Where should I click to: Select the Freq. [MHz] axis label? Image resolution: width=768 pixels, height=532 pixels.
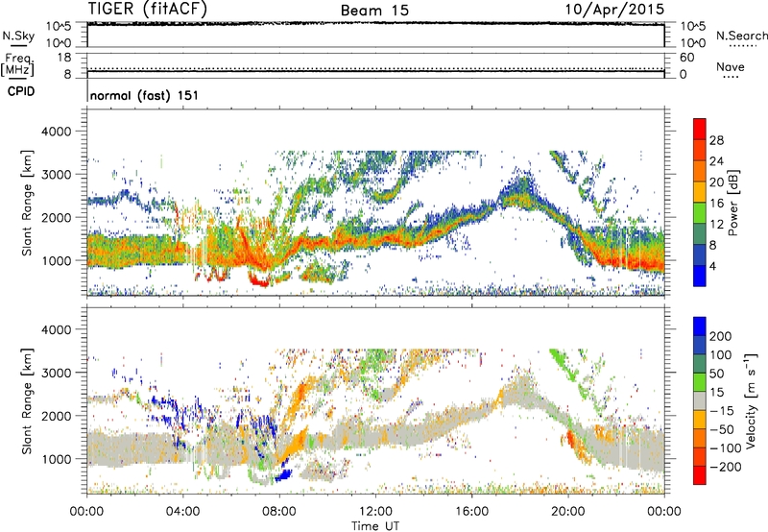tap(17, 64)
